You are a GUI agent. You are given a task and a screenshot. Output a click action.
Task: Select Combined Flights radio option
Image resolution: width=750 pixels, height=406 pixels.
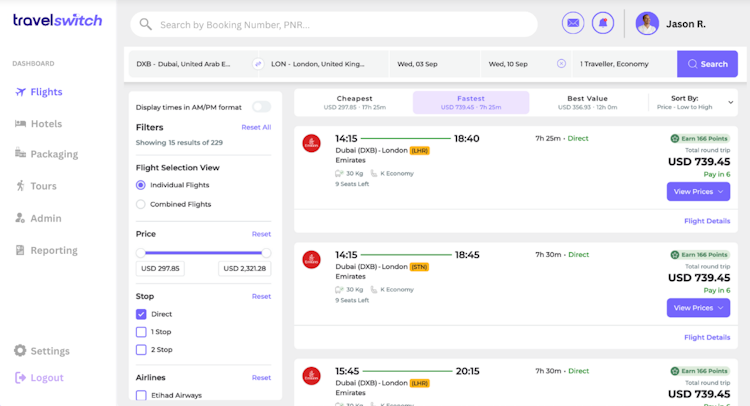point(141,204)
